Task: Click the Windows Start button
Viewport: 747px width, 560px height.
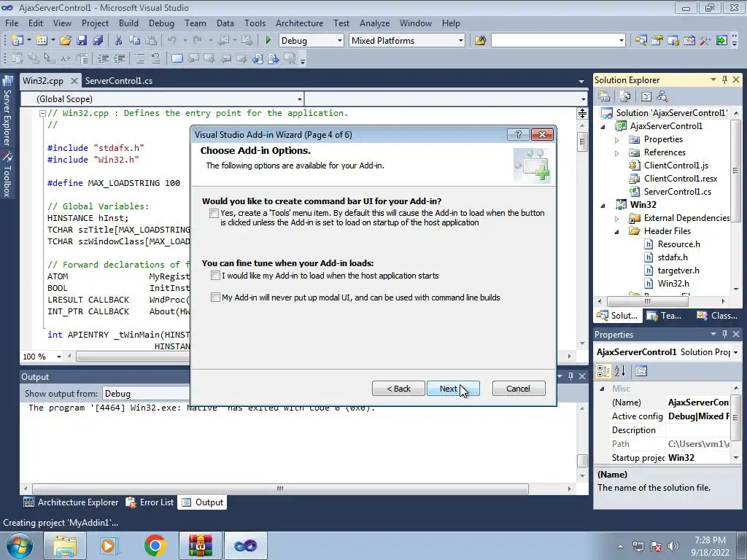Action: pyautogui.click(x=19, y=545)
